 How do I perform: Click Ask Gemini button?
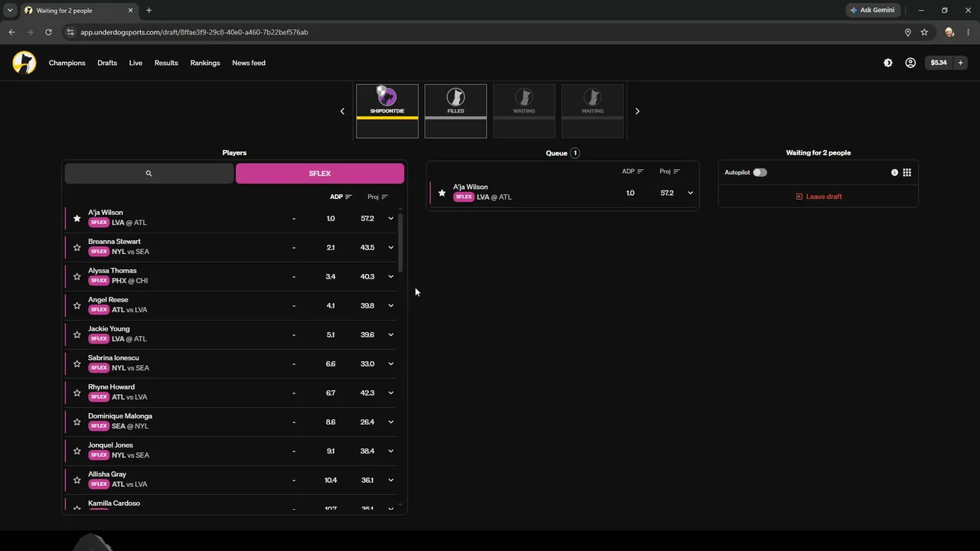coord(872,10)
